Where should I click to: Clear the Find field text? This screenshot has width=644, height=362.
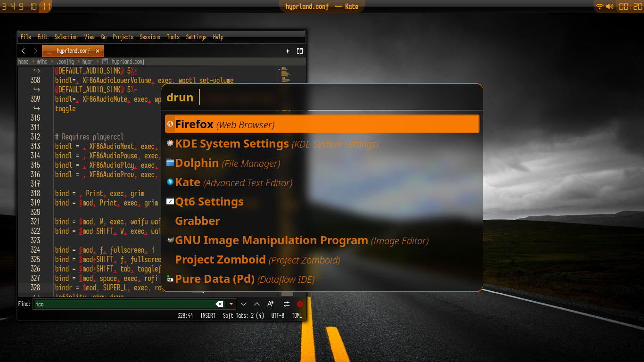click(x=219, y=304)
